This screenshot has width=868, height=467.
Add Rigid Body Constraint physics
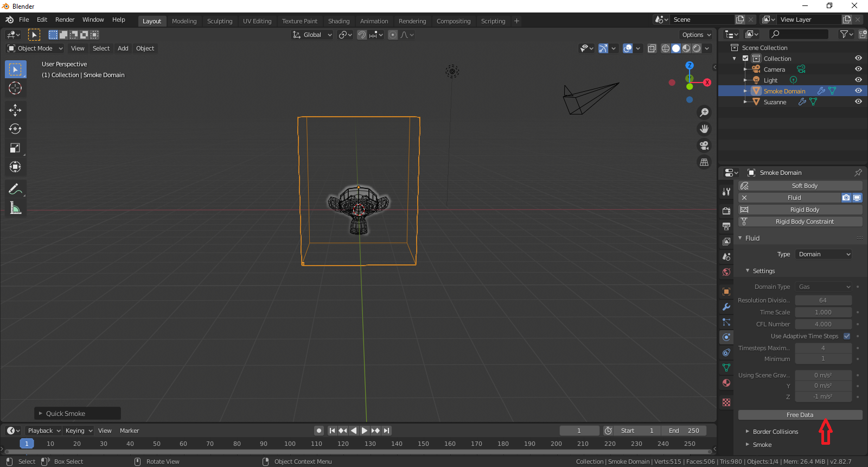pyautogui.click(x=801, y=222)
